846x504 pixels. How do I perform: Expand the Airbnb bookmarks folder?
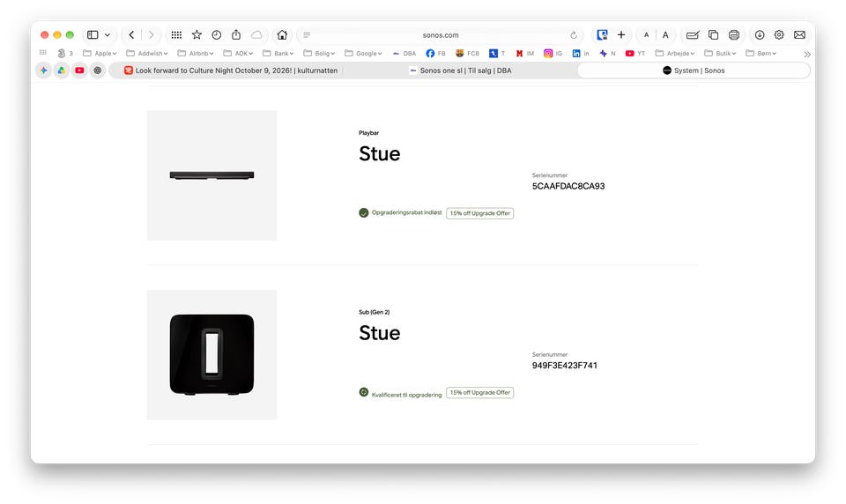196,54
